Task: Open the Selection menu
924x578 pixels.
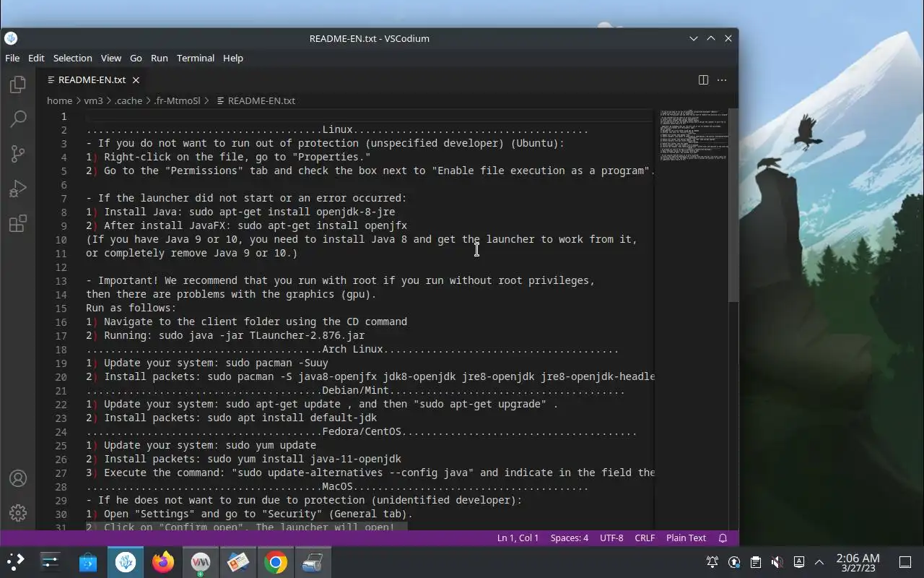Action: pyautogui.click(x=72, y=58)
